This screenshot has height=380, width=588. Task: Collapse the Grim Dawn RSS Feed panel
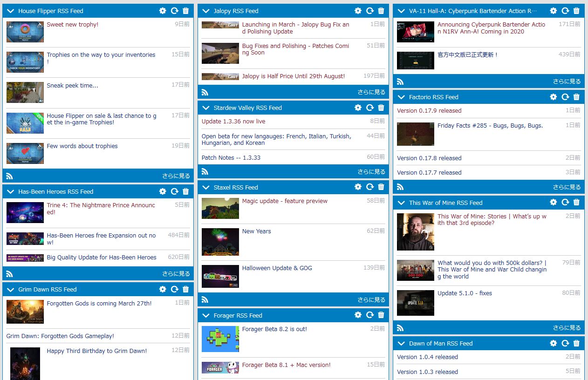tap(11, 289)
